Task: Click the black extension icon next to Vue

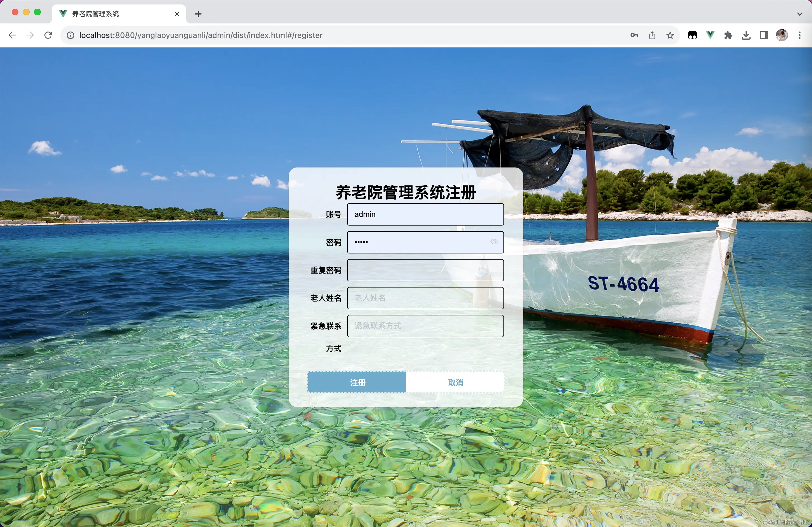Action: (692, 35)
